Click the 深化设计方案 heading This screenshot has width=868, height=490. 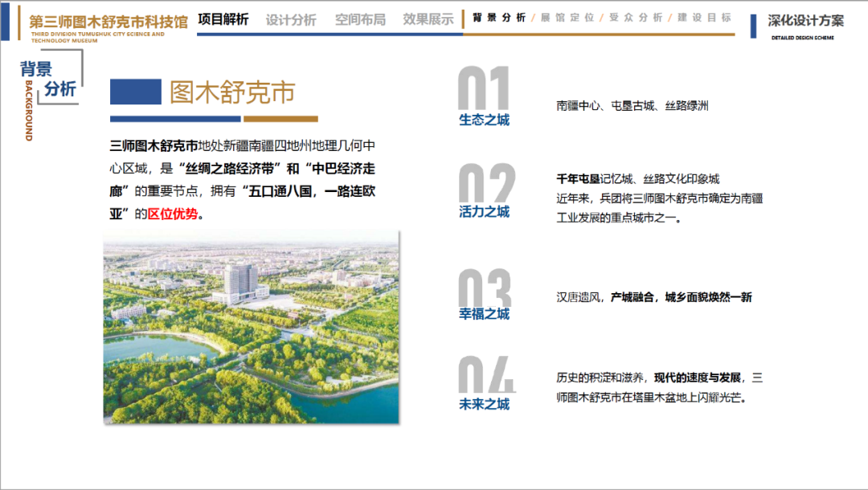click(x=805, y=21)
